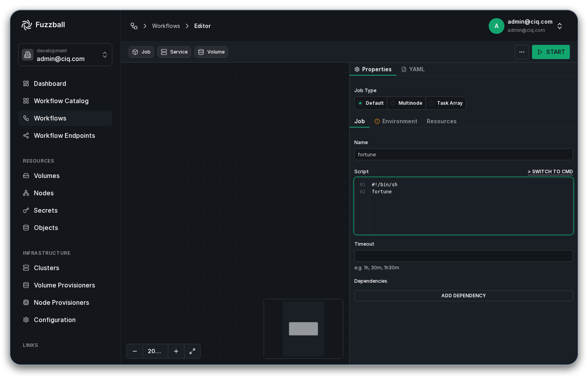Open the Configuration page
Screen dimensions: 588x378
click(x=65, y=320)
